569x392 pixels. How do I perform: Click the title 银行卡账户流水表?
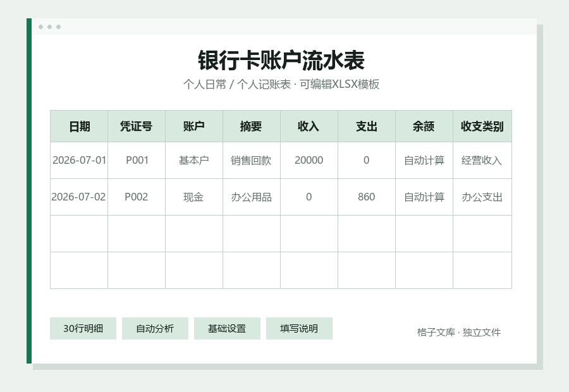281,60
